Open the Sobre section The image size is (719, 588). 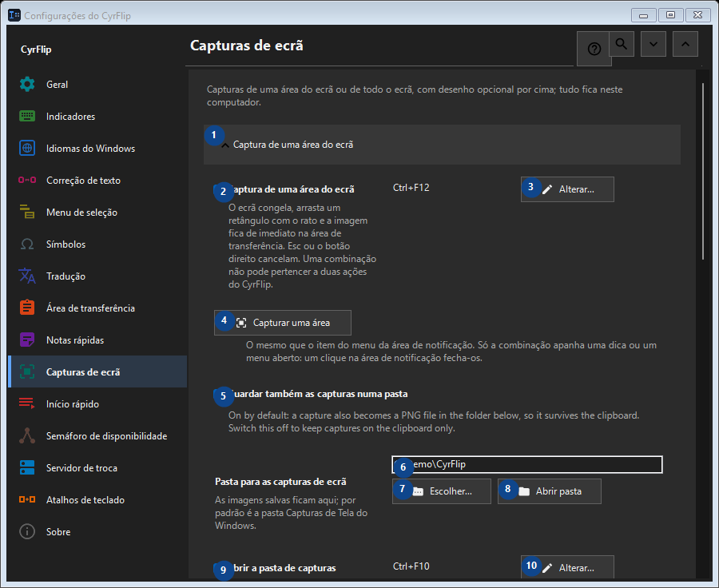(97, 532)
